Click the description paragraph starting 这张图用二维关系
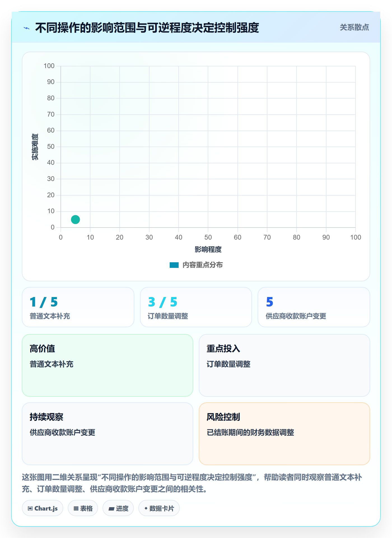 coord(192,483)
